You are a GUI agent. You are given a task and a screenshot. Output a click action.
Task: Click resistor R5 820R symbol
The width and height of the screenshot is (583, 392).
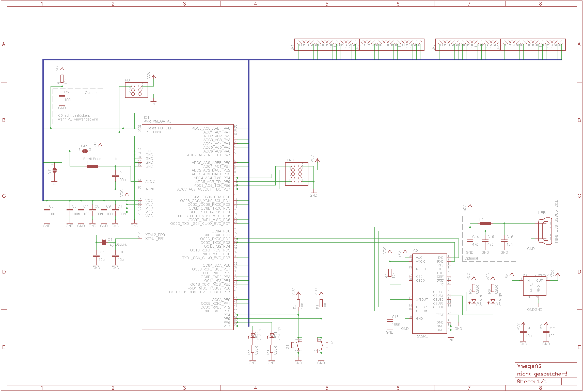(x=474, y=288)
